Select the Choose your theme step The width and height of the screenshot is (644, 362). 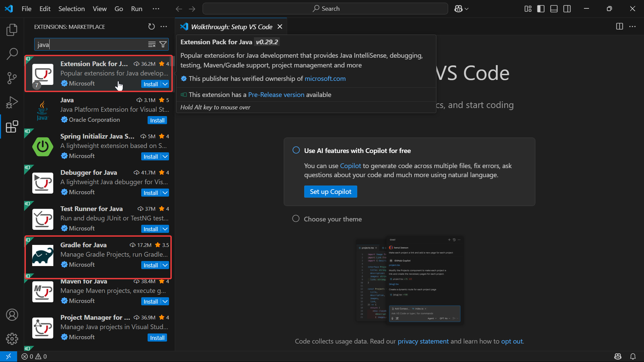click(x=332, y=219)
